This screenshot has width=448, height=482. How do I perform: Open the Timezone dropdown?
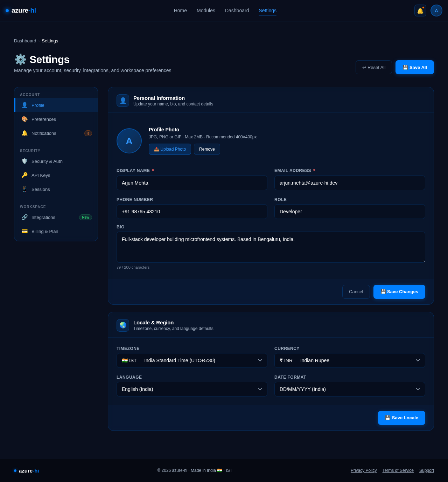192,360
